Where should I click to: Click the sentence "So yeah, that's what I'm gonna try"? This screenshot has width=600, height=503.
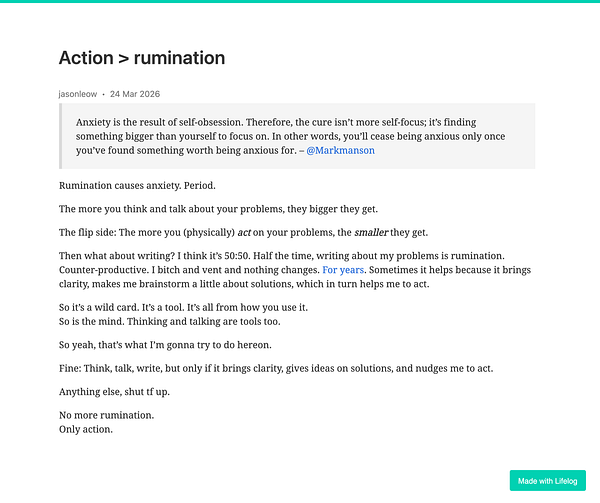165,345
